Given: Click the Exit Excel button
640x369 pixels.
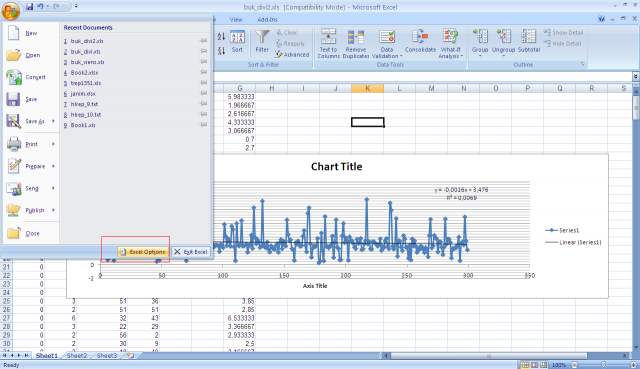Looking at the screenshot, I should 191,252.
